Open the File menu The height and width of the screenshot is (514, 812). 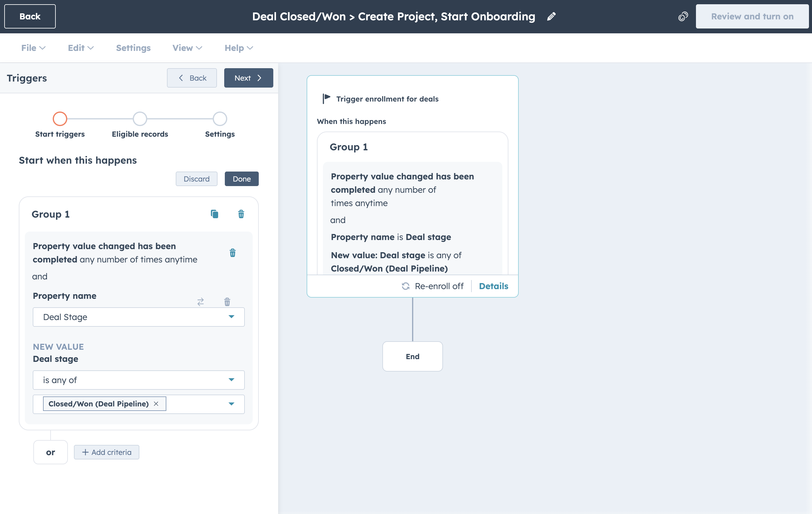coord(33,48)
